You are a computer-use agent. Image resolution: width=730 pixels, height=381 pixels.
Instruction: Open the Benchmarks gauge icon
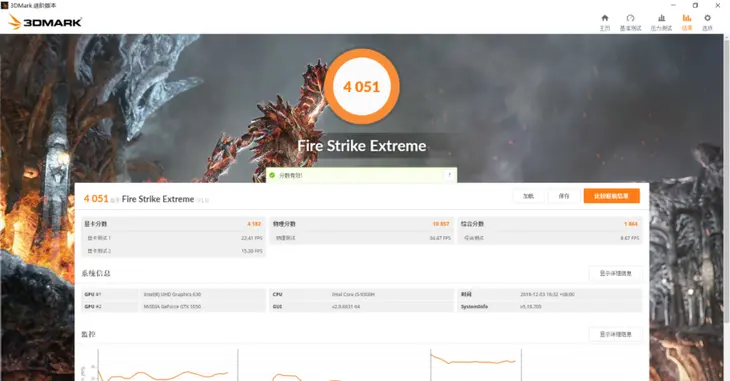[x=630, y=22]
